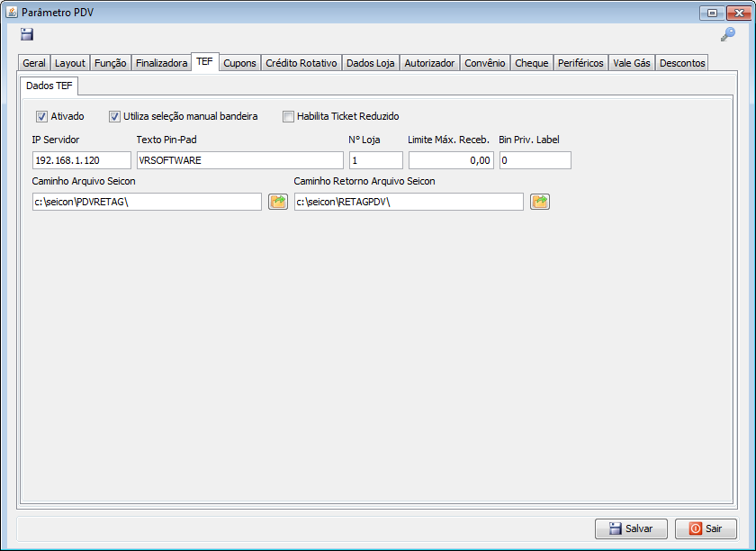Select the TEF tab
The width and height of the screenshot is (756, 551).
(x=205, y=62)
